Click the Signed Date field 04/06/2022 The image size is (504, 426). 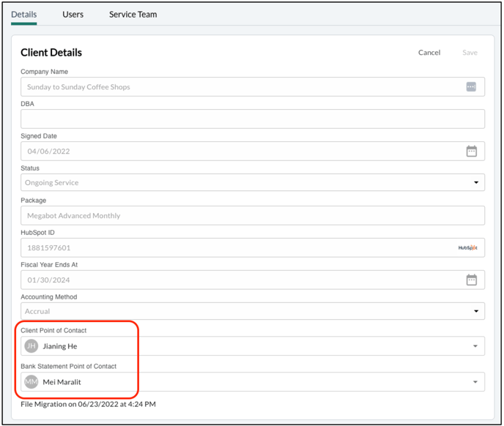point(253,151)
